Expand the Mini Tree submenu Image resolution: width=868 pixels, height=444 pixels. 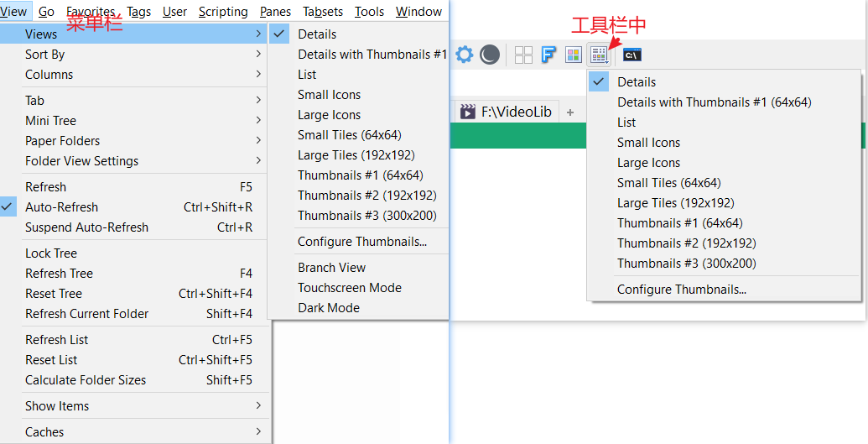(x=133, y=120)
